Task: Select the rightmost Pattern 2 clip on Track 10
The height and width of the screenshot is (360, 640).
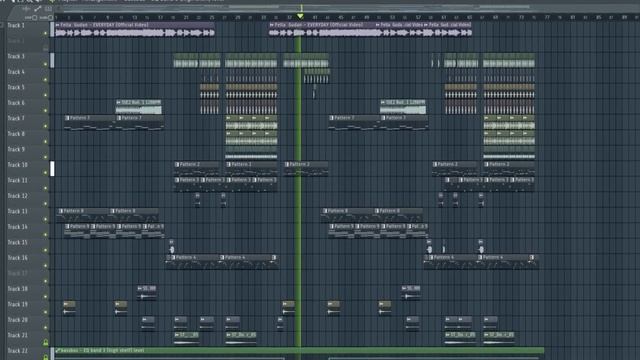Action: point(509,169)
